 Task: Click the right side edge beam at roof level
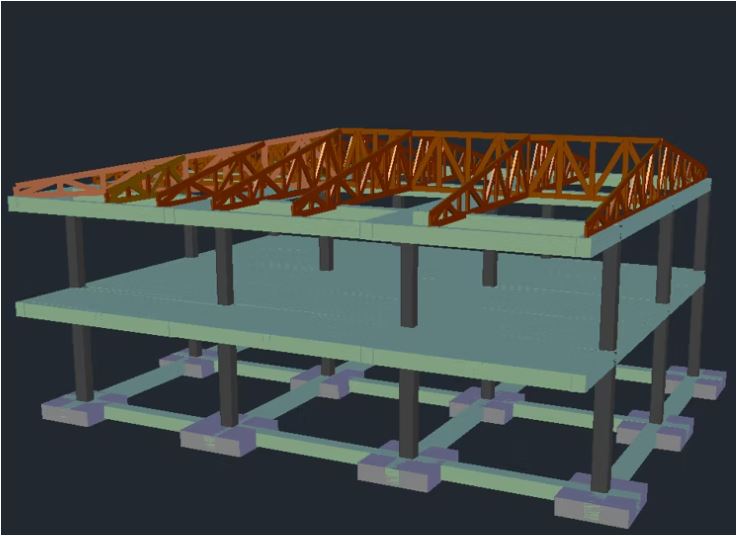click(x=660, y=215)
